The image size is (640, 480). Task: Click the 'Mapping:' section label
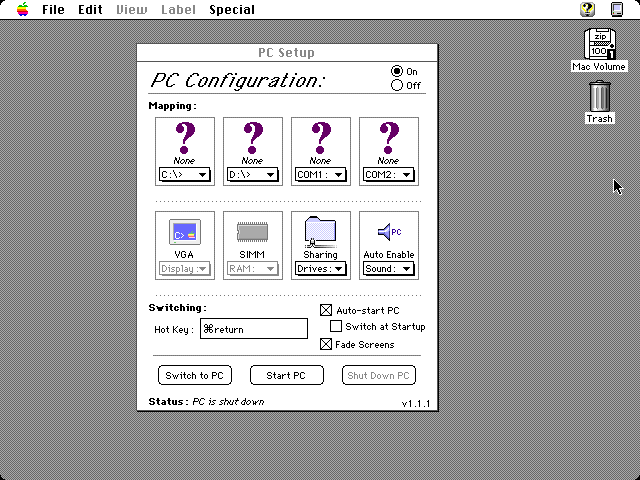pos(173,106)
